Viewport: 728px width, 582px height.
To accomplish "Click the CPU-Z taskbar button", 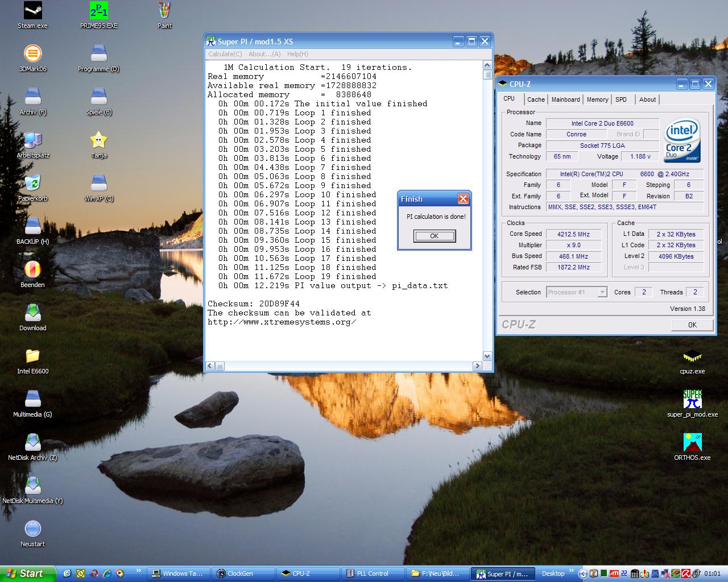I will pos(308,573).
